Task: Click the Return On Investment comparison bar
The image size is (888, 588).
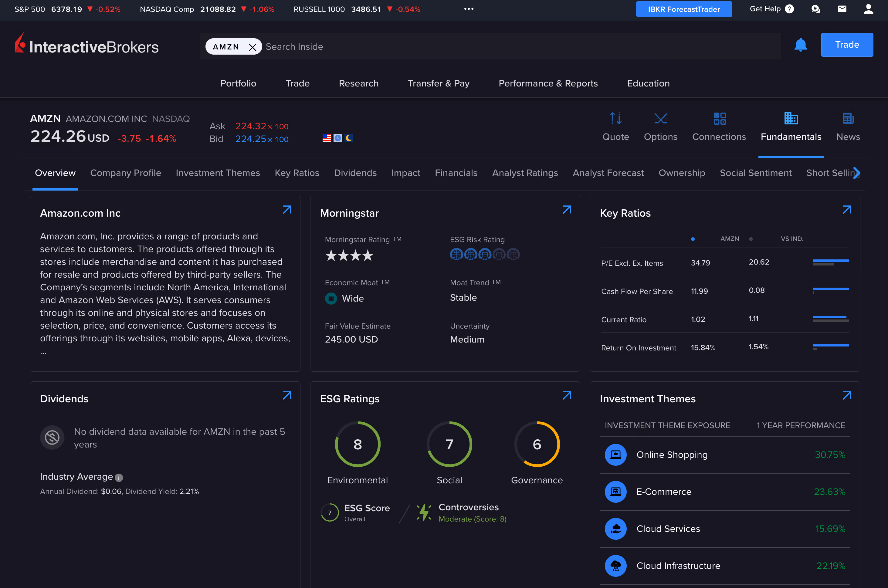Action: 831,347
